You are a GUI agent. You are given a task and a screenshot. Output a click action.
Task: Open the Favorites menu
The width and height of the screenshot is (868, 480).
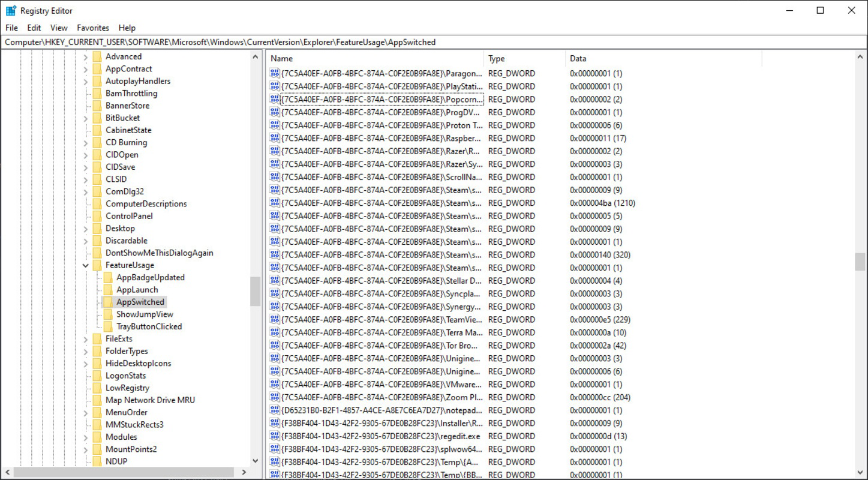click(93, 28)
